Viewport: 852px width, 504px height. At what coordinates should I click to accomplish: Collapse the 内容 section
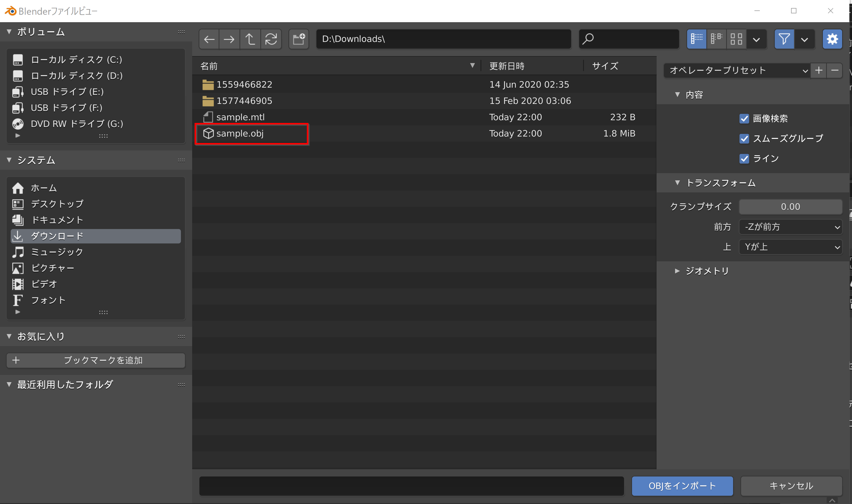(677, 94)
